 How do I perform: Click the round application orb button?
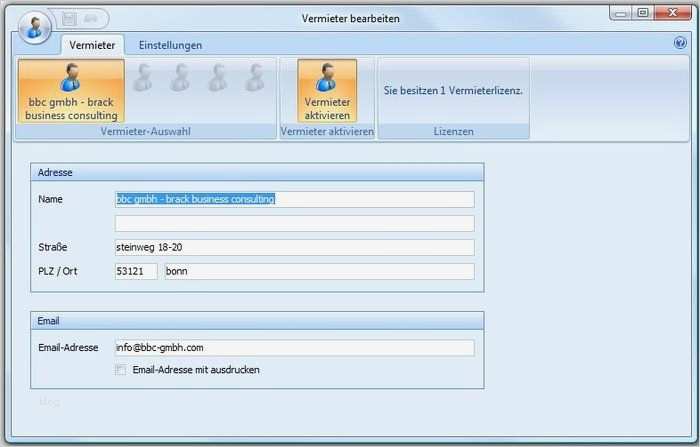[34, 28]
